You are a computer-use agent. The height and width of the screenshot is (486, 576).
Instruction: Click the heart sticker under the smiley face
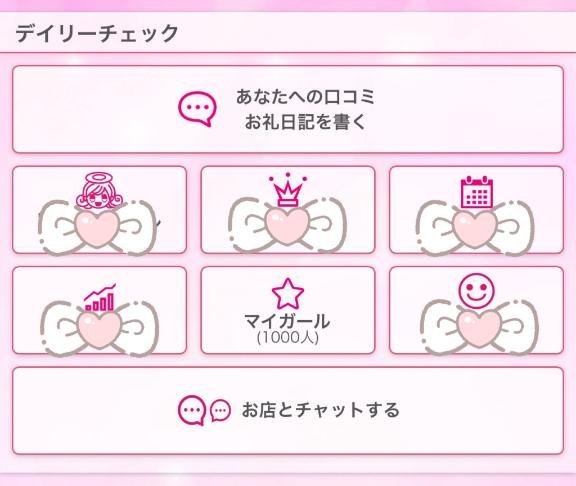479,328
